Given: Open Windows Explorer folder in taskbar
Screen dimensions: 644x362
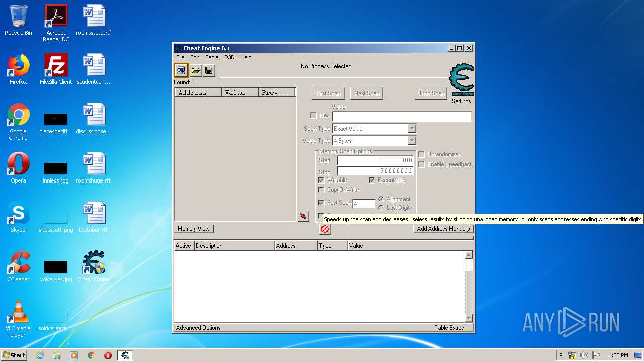Looking at the screenshot, I should [57, 355].
